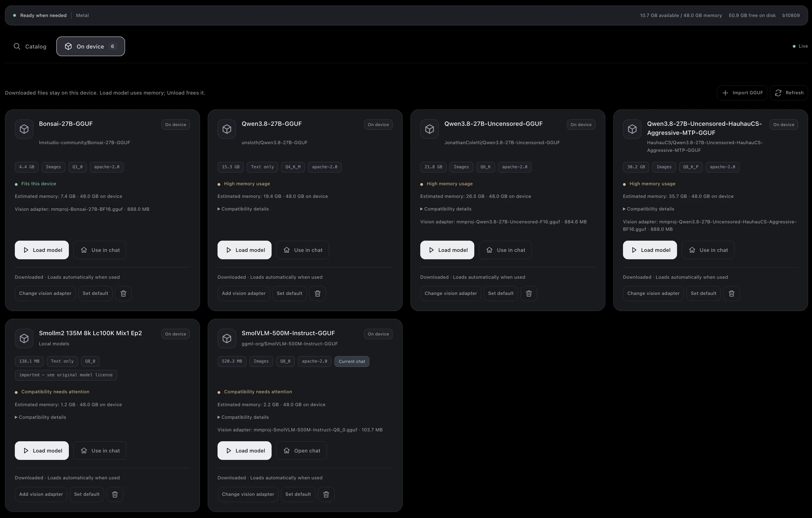Viewport: 812px width, 518px height.
Task: Click the cube icon beside Qwen3.8-27B-GGUF title
Action: point(227,129)
